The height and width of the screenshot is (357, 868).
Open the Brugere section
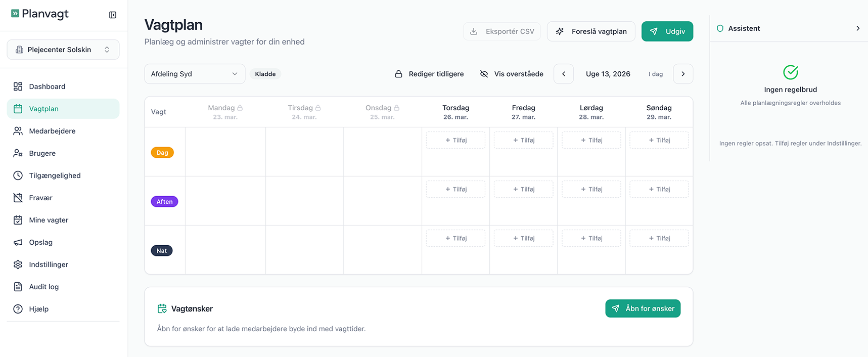click(x=63, y=153)
